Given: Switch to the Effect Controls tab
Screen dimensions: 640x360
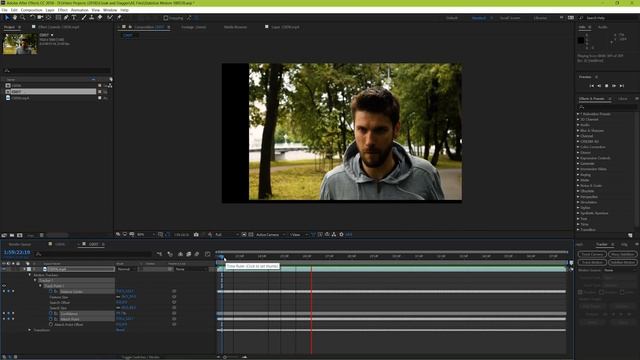Looking at the screenshot, I should click(x=59, y=27).
